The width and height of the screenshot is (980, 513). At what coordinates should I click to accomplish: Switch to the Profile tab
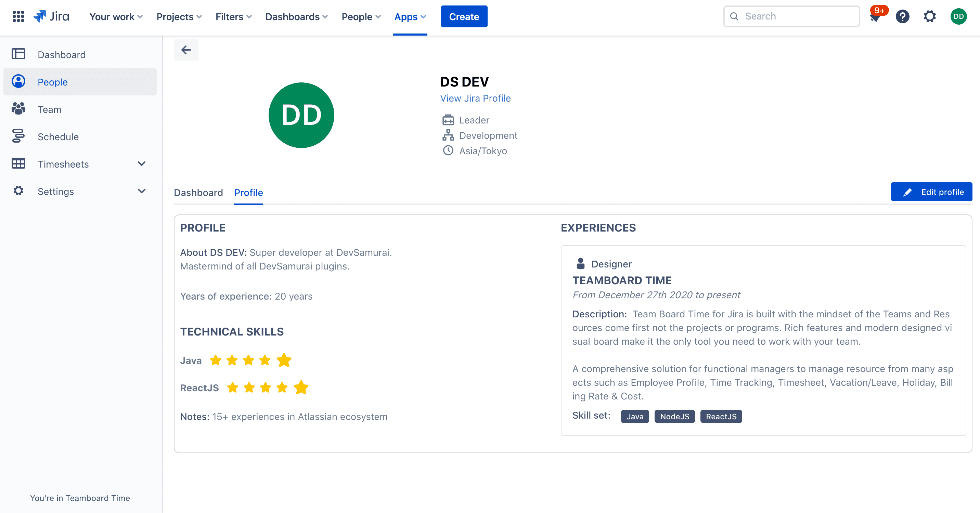point(248,193)
